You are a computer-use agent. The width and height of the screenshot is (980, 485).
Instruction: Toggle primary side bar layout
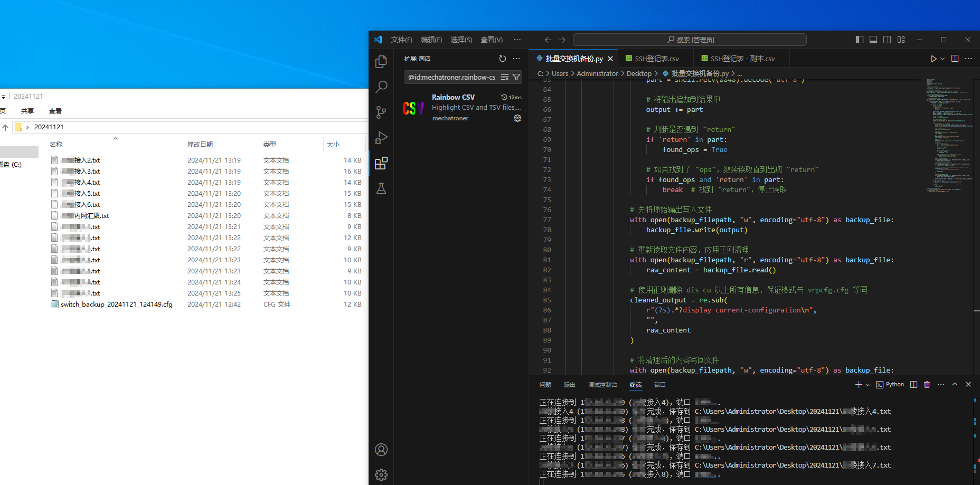pos(860,40)
